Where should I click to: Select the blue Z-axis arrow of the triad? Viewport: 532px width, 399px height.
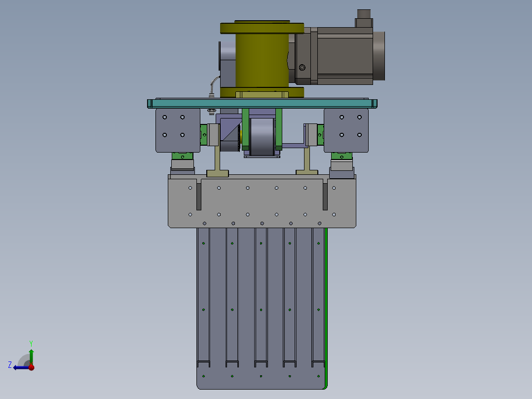[x=21, y=367]
